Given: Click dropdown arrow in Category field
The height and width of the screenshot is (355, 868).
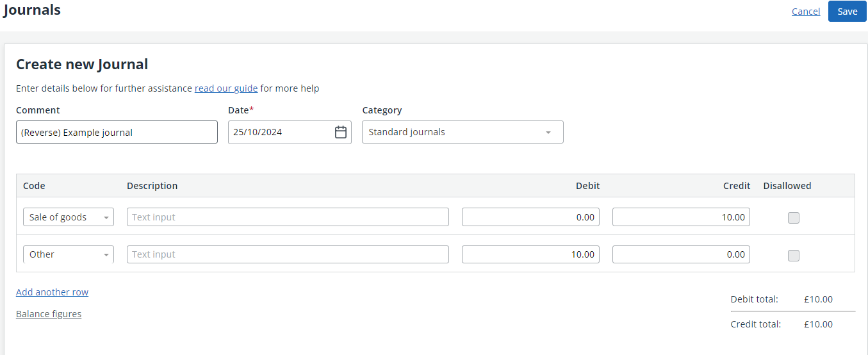Looking at the screenshot, I should coord(548,133).
